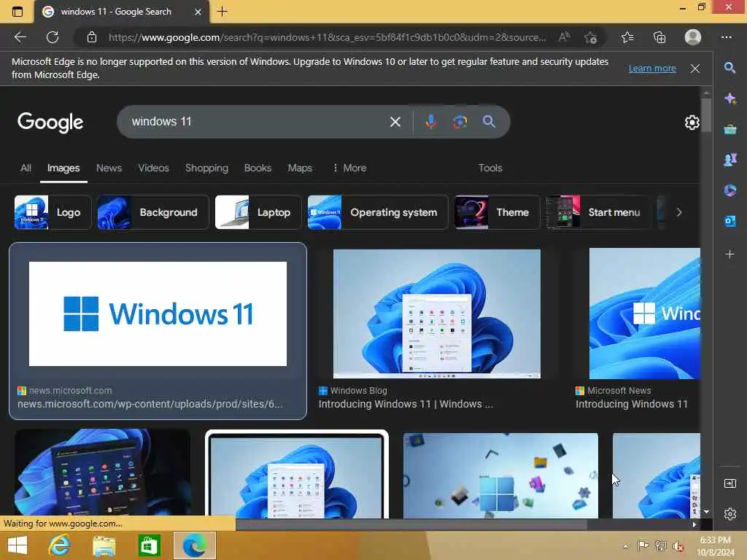Viewport: 747px width, 560px height.
Task: Filter images by the Laptop chip
Action: click(x=258, y=212)
